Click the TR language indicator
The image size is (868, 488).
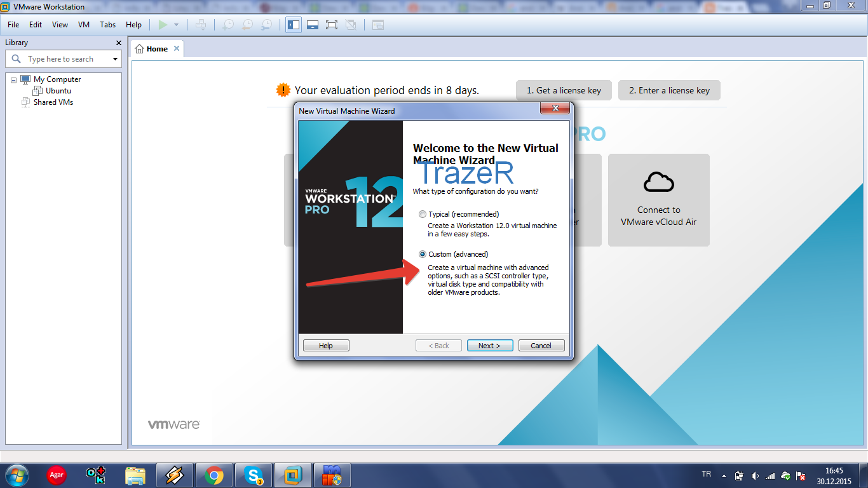706,474
